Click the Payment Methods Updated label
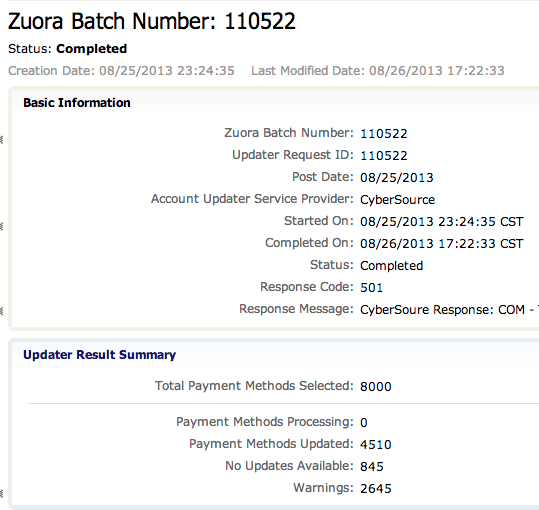The image size is (539, 510). pos(271,444)
